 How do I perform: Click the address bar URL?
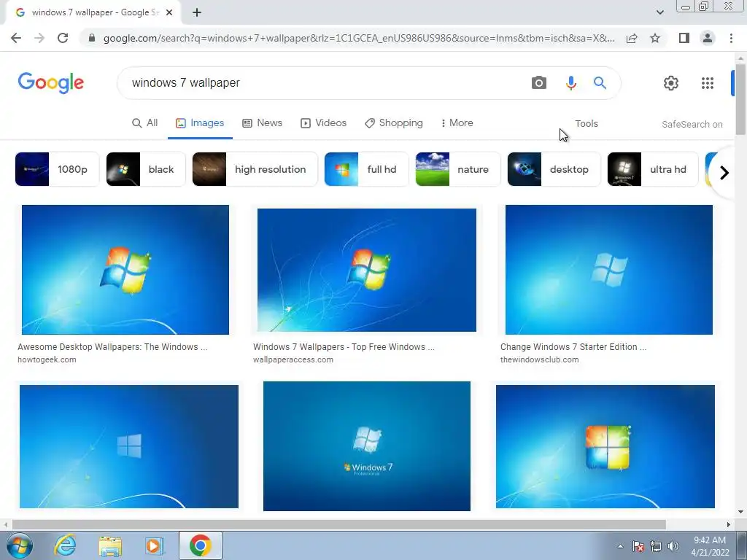359,38
